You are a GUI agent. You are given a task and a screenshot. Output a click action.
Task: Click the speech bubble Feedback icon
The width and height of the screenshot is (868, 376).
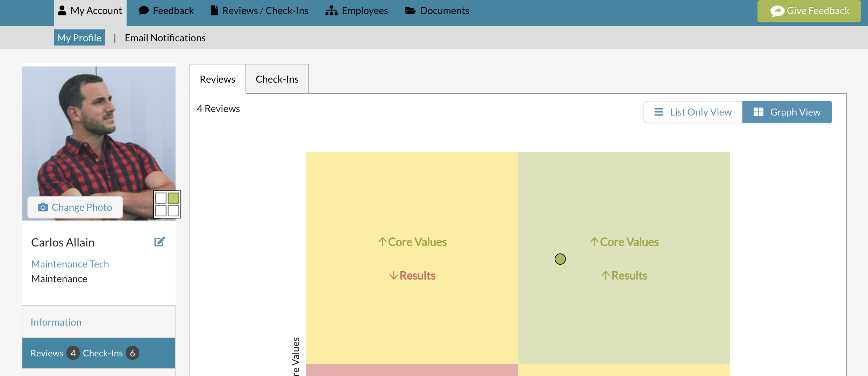[144, 11]
